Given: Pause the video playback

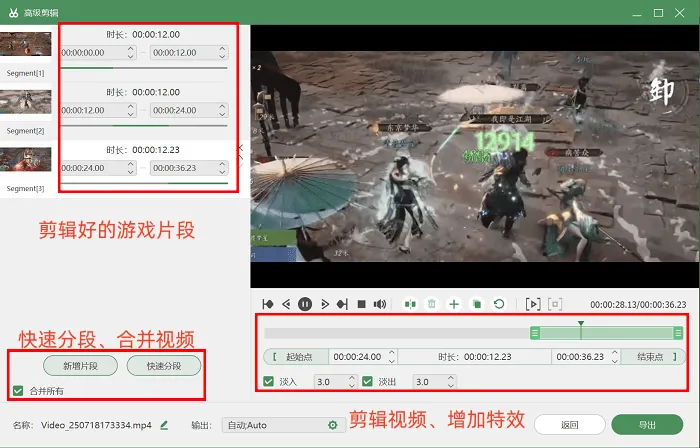Looking at the screenshot, I should [305, 304].
